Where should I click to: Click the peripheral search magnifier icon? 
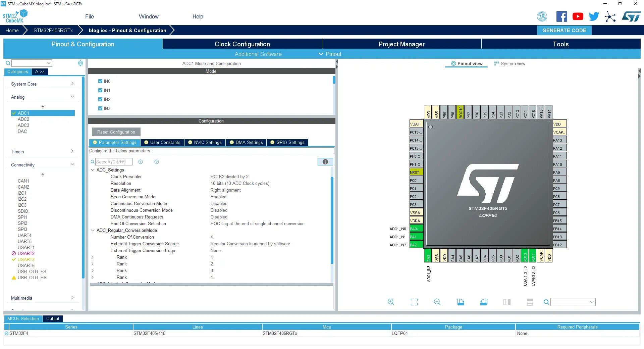(x=8, y=63)
